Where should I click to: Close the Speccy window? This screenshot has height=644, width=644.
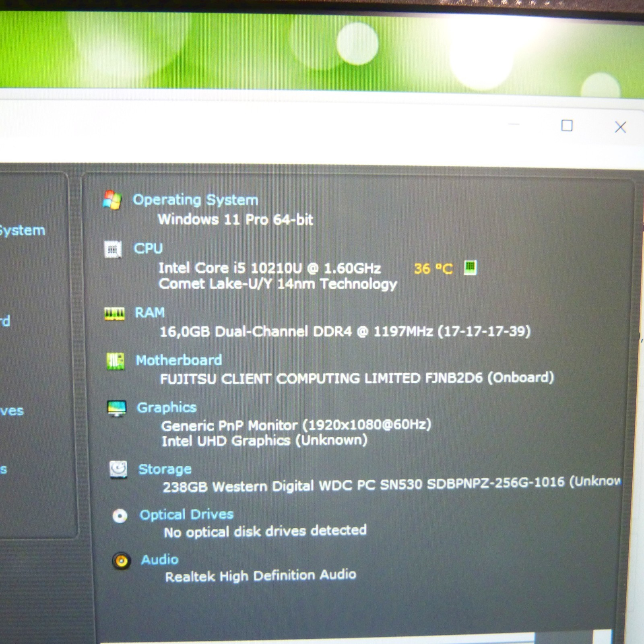(620, 127)
